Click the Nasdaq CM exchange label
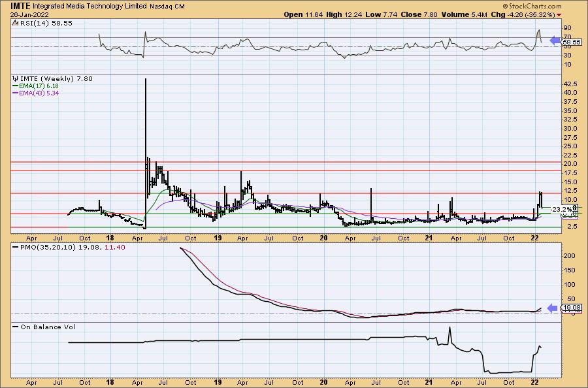588x388 pixels. coord(167,7)
